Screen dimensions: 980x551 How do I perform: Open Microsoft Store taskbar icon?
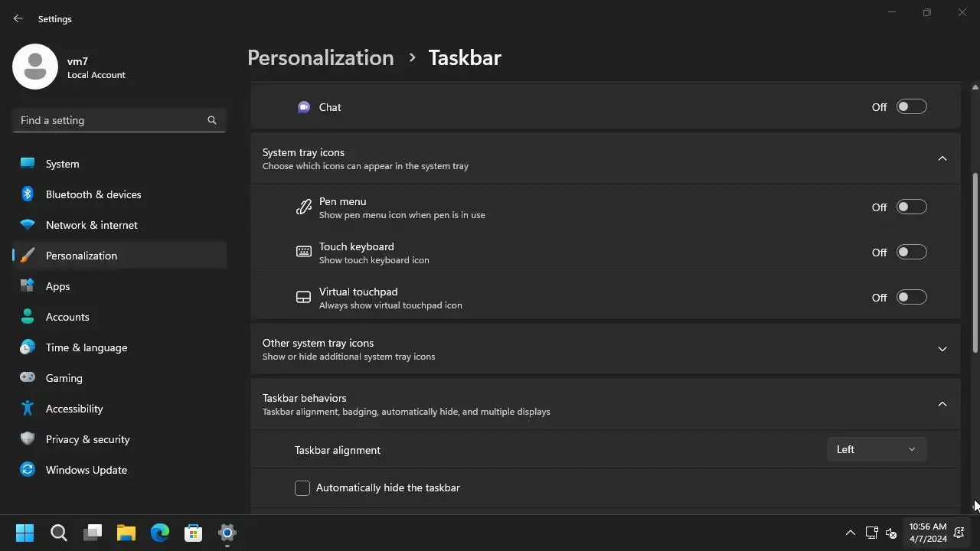pos(194,533)
